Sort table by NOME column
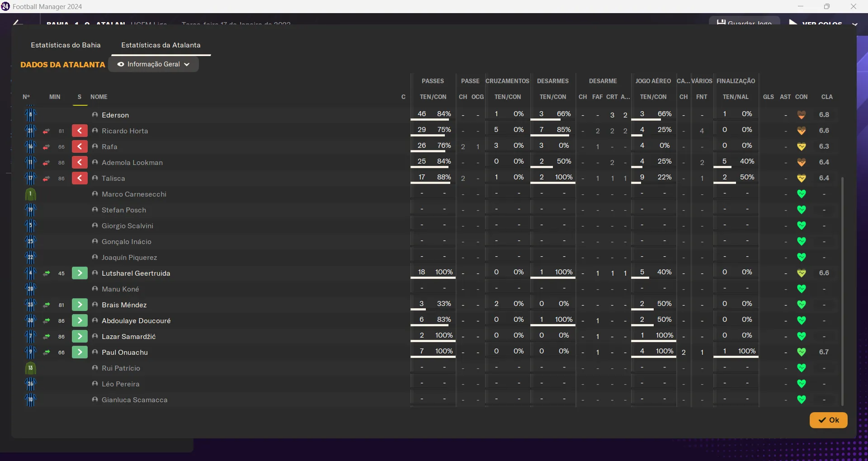 (99, 97)
